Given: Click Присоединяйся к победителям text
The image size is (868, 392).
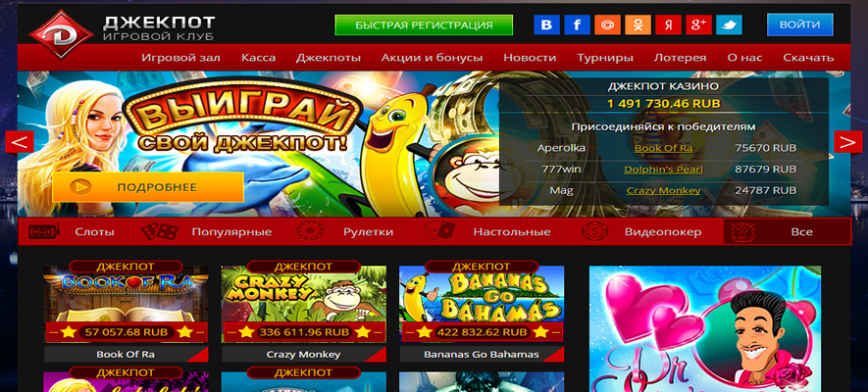Looking at the screenshot, I should (x=663, y=126).
